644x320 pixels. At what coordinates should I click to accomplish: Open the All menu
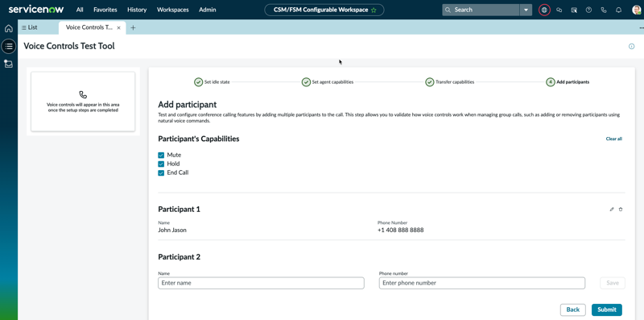click(x=80, y=10)
